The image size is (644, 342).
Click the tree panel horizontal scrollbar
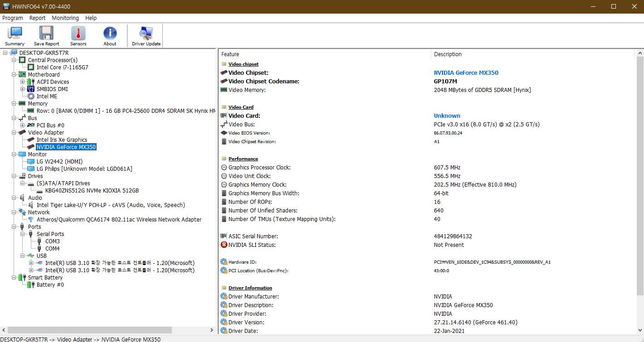pyautogui.click(x=90, y=330)
